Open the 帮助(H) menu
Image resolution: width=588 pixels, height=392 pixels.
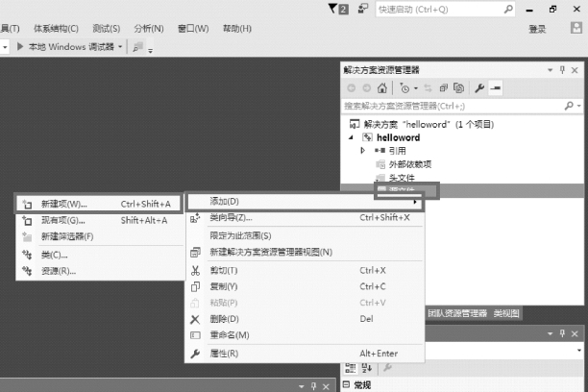tap(237, 29)
